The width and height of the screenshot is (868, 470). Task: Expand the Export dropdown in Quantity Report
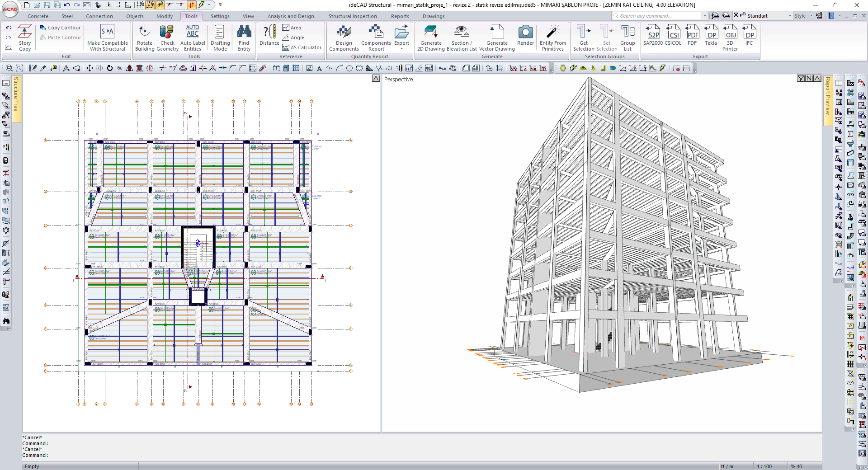tap(401, 48)
